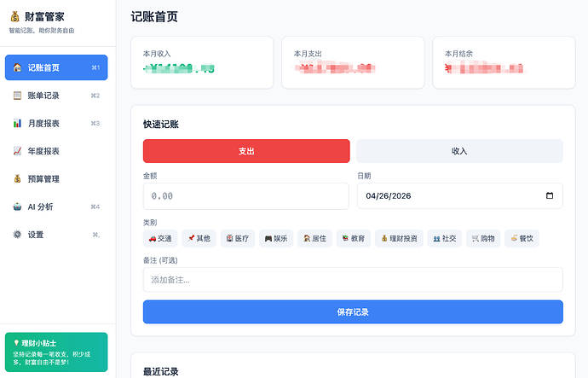The image size is (588, 378).
Task: Switch the record type to 支出
Action: [x=246, y=151]
